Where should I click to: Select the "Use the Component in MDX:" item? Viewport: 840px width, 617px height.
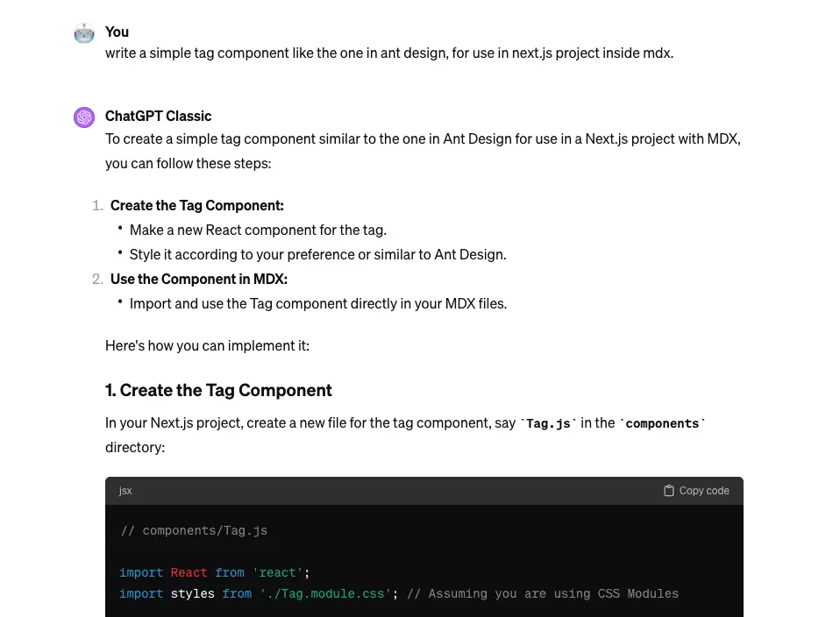click(x=198, y=279)
